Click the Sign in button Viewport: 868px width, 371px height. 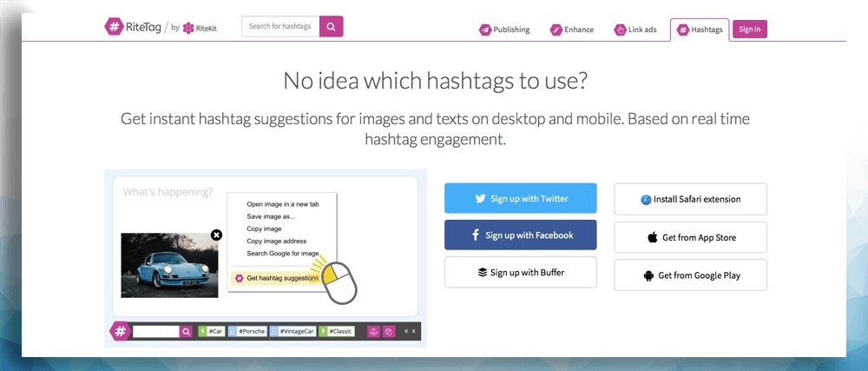tap(750, 30)
